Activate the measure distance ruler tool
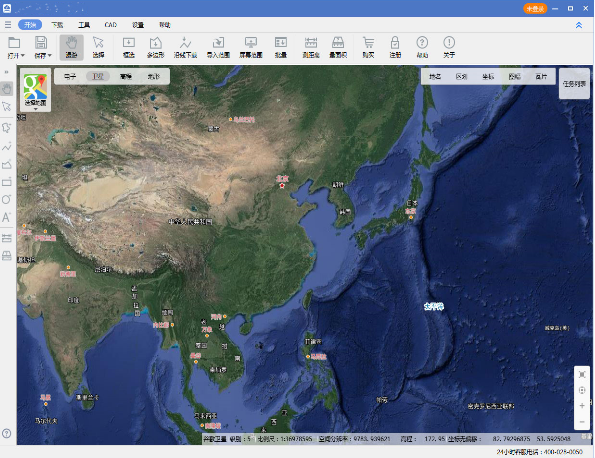 click(x=311, y=47)
